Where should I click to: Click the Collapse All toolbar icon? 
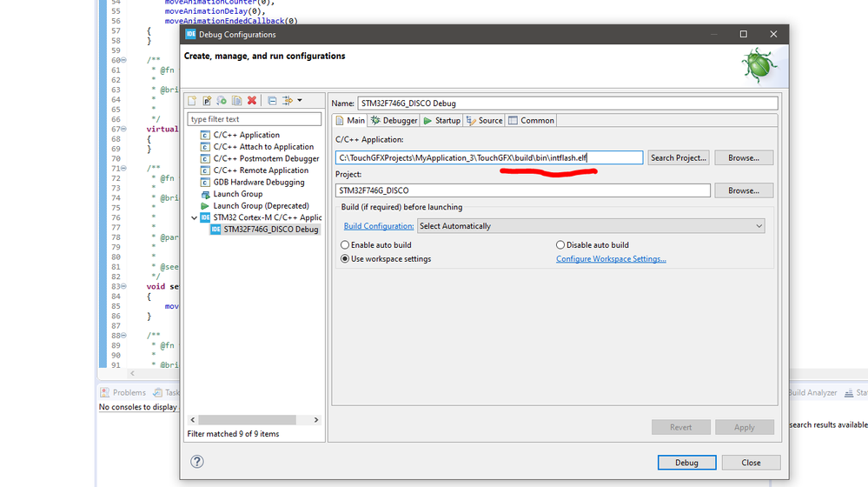(x=272, y=100)
